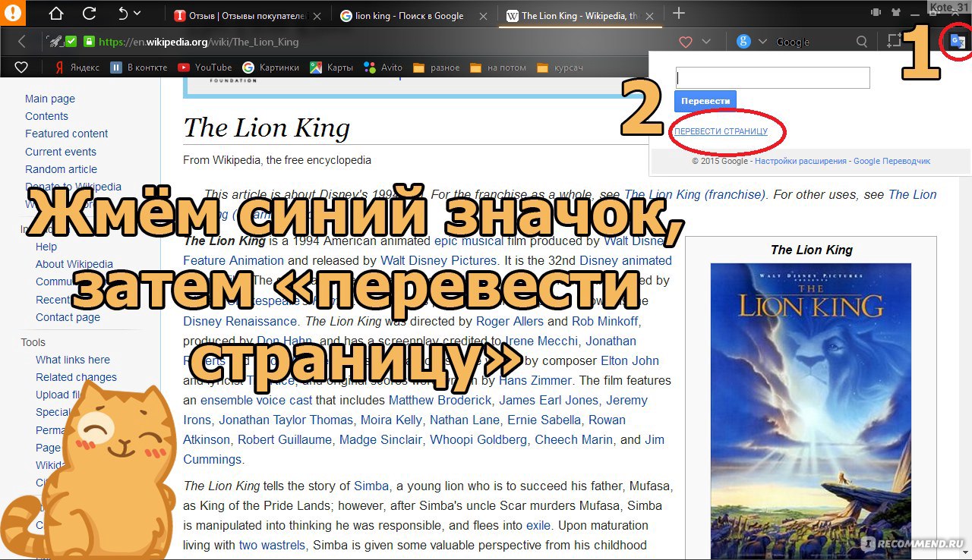Image resolution: width=972 pixels, height=560 pixels.
Task: Click the green padlock security icon
Action: tap(89, 42)
